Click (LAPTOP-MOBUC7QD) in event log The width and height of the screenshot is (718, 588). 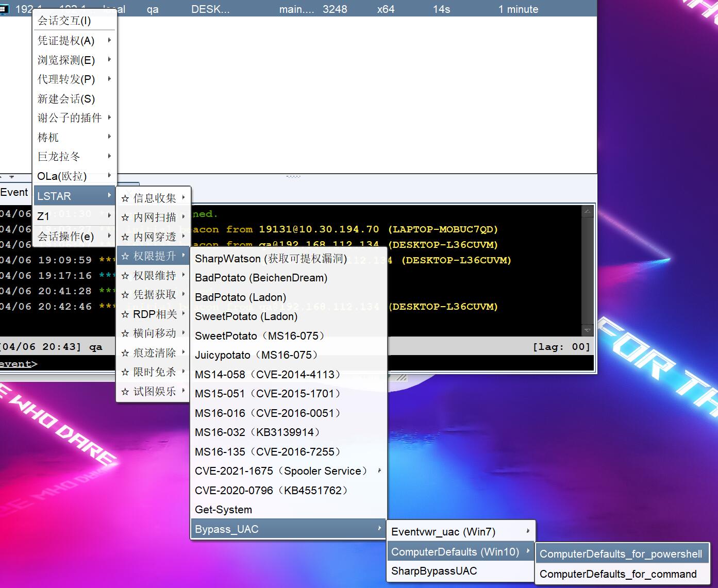(443, 229)
